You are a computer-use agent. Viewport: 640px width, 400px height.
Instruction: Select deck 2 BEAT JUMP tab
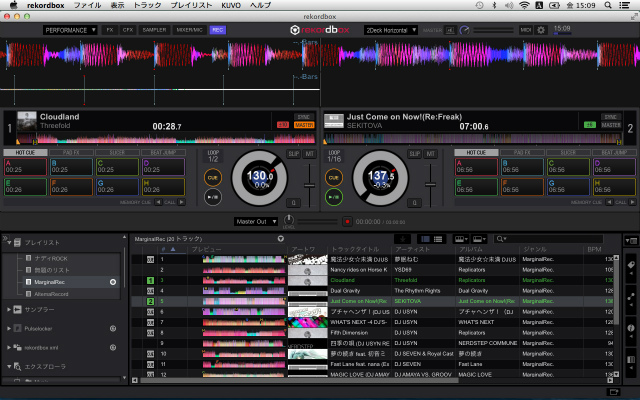(614, 152)
